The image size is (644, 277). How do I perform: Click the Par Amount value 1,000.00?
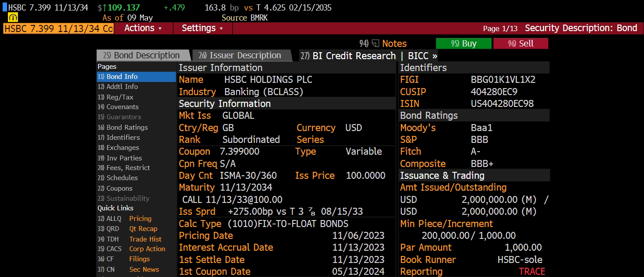coord(523,248)
